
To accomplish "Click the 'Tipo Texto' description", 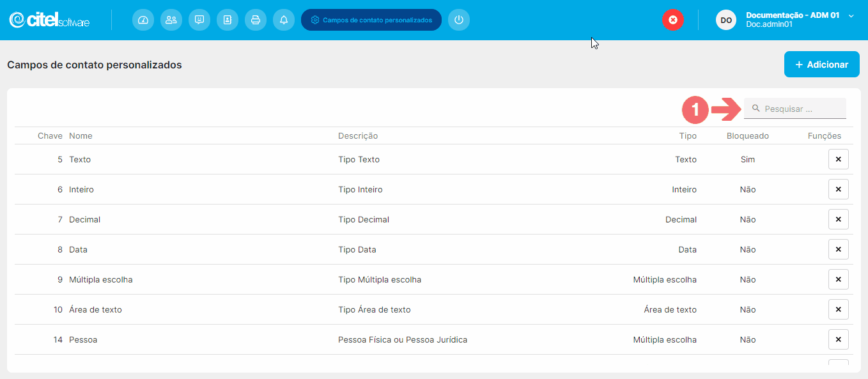I will (359, 159).
